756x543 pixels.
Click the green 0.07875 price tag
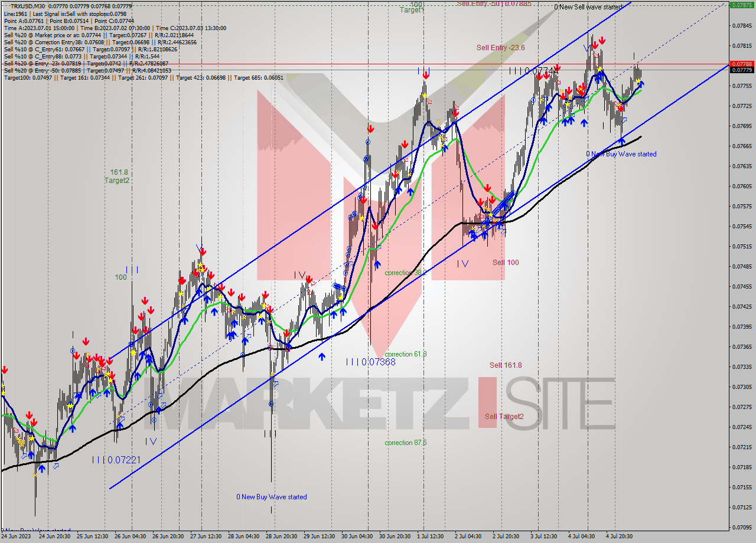pos(741,5)
